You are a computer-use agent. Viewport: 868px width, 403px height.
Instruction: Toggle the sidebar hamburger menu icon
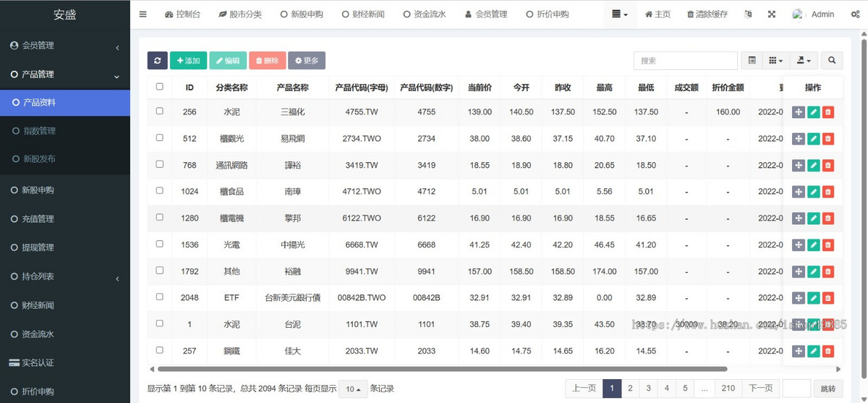tap(142, 14)
